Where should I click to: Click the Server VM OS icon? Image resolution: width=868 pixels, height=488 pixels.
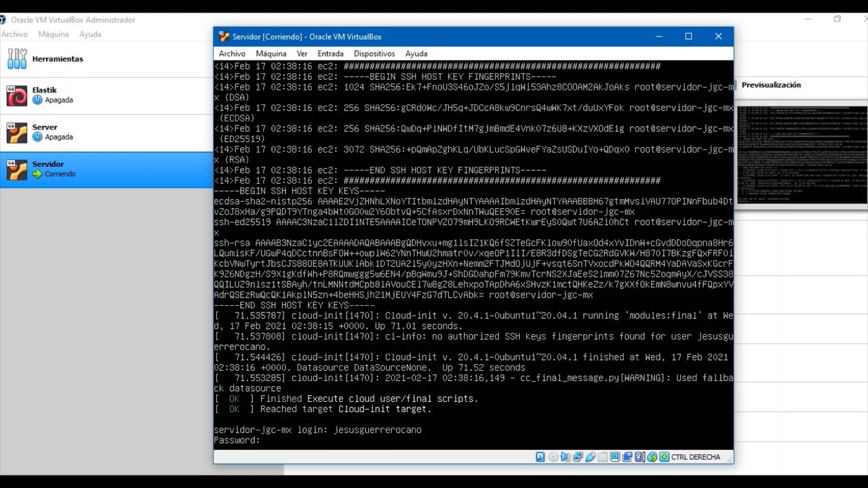(17, 133)
